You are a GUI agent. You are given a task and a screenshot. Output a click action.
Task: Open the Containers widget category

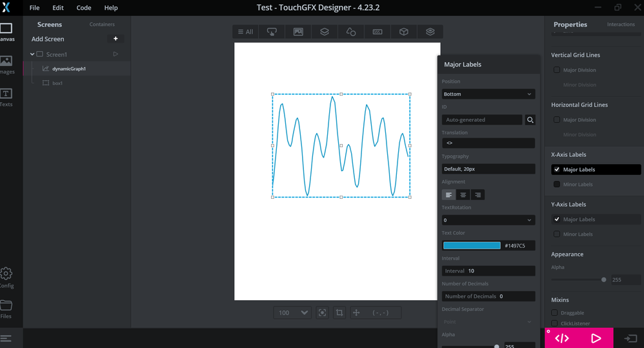(x=325, y=32)
